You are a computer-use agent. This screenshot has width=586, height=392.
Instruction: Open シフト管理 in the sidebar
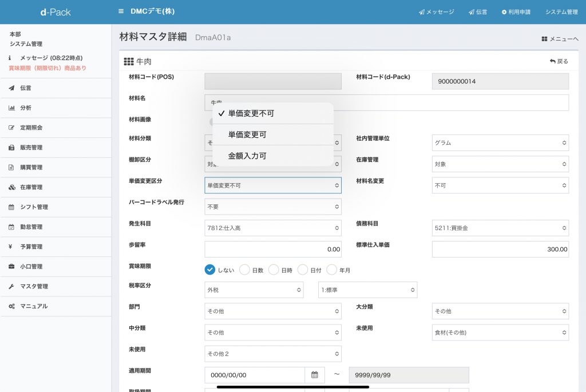coord(56,207)
